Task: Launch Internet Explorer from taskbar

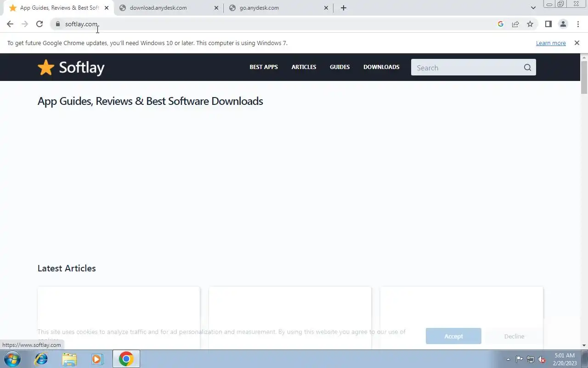Action: tap(41, 359)
